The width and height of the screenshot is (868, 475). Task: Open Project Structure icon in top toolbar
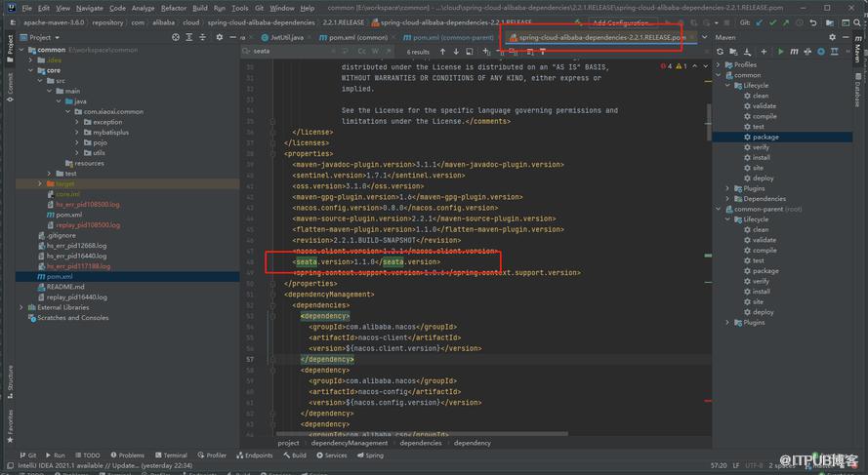click(829, 22)
